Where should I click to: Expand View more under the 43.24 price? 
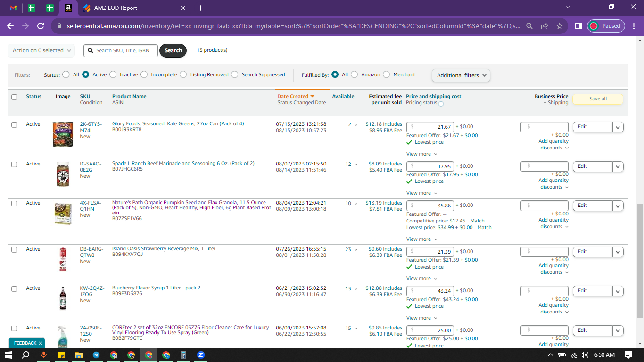pyautogui.click(x=421, y=318)
